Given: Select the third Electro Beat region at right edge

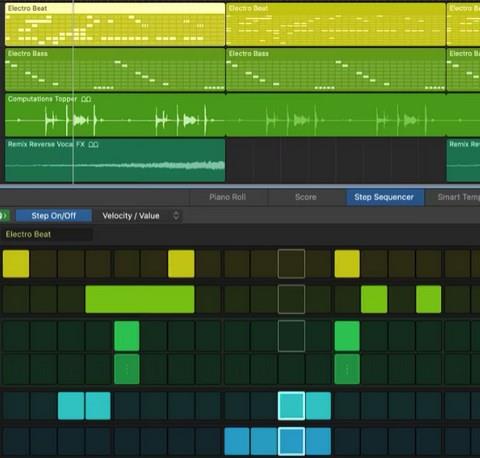Looking at the screenshot, I should coord(463,24).
